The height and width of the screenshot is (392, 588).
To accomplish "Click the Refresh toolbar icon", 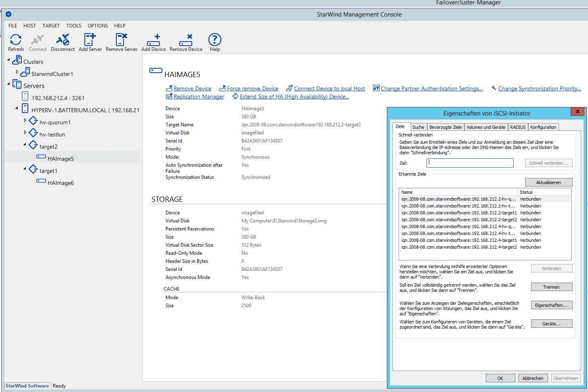I will click(16, 40).
